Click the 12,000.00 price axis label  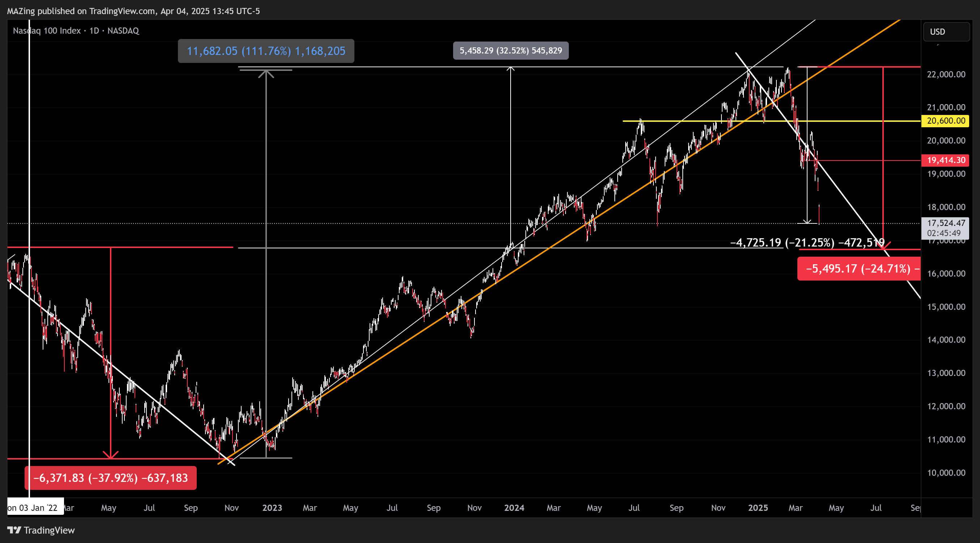click(946, 406)
